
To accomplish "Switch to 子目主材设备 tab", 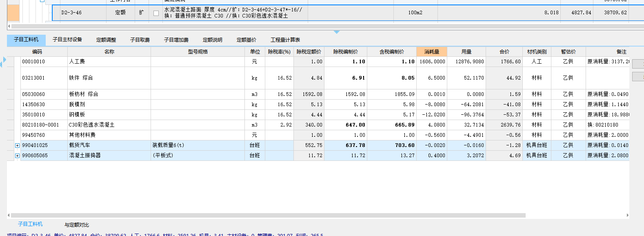I will point(67,40).
